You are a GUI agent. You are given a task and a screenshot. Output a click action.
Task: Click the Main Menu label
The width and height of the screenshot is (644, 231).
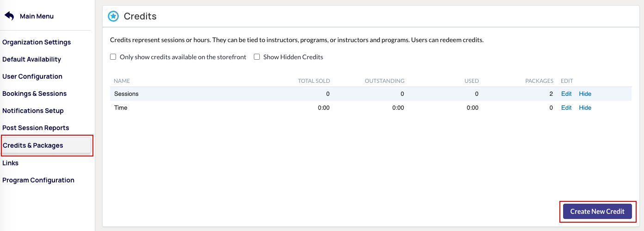(37, 16)
